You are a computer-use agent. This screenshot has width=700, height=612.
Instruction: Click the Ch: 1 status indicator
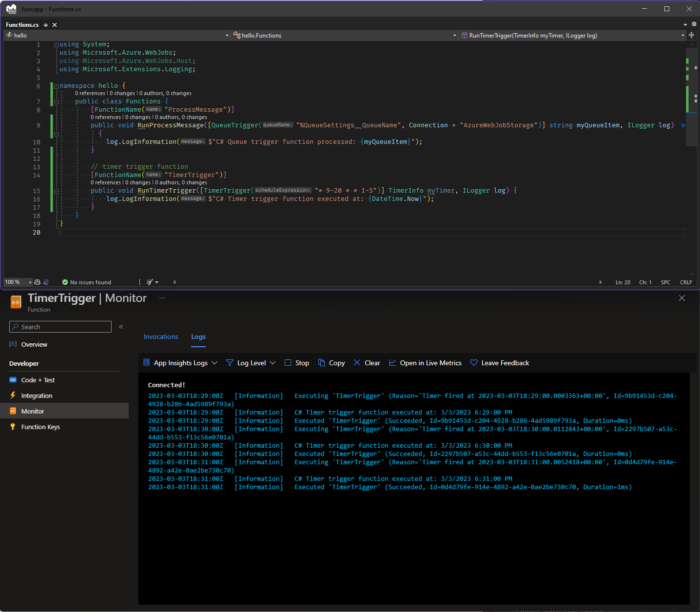coord(645,282)
